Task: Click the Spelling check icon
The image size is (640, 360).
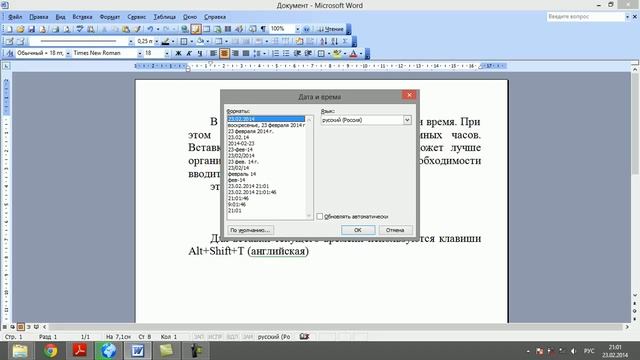Action: [x=80, y=29]
